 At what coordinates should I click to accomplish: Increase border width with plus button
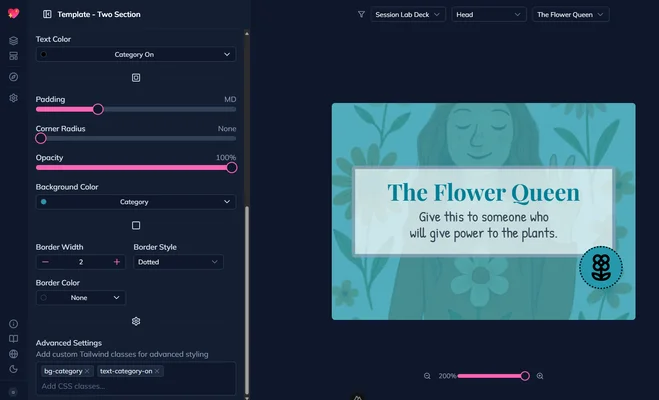(x=116, y=262)
